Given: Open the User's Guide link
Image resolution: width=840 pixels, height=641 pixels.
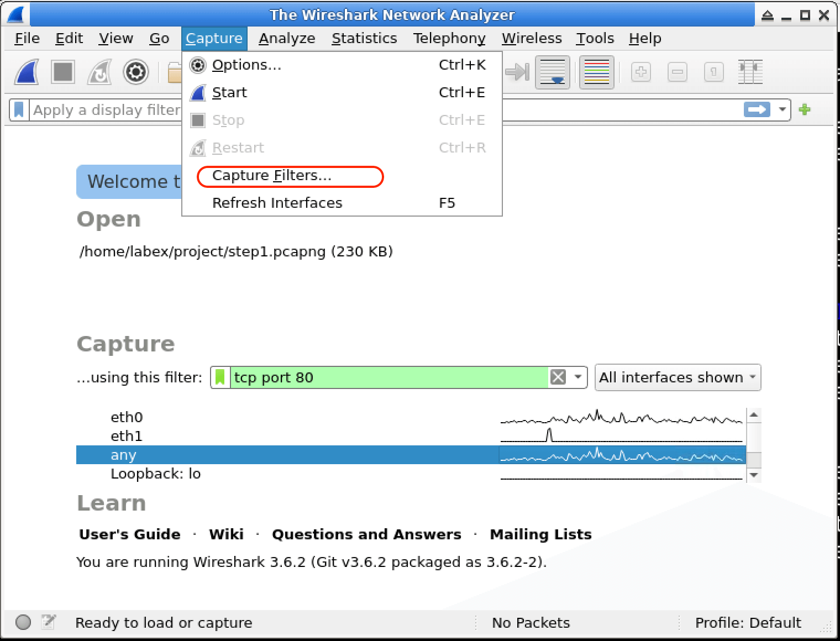Looking at the screenshot, I should (x=130, y=534).
